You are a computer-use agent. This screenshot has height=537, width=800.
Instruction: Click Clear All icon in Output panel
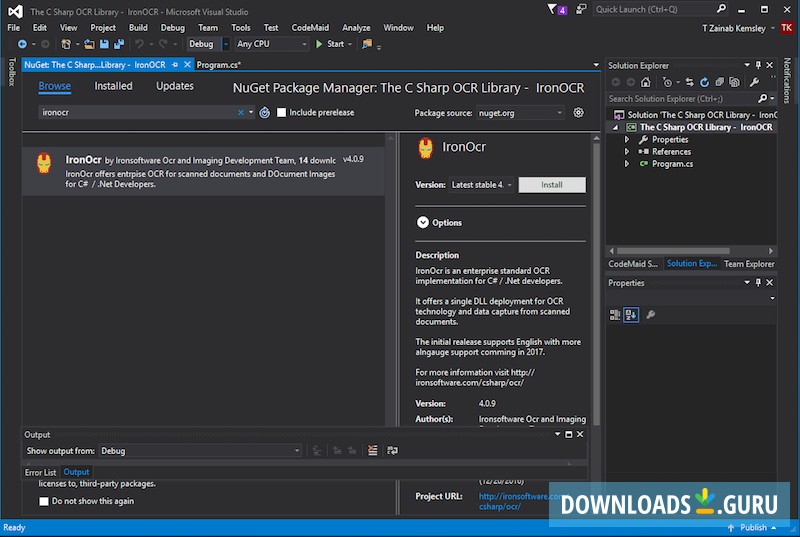click(372, 451)
